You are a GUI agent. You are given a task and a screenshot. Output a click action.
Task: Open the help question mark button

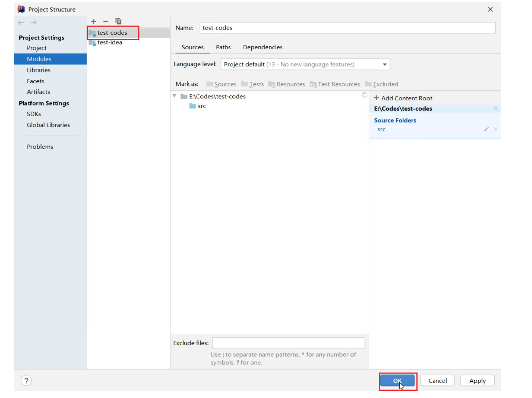click(x=26, y=380)
